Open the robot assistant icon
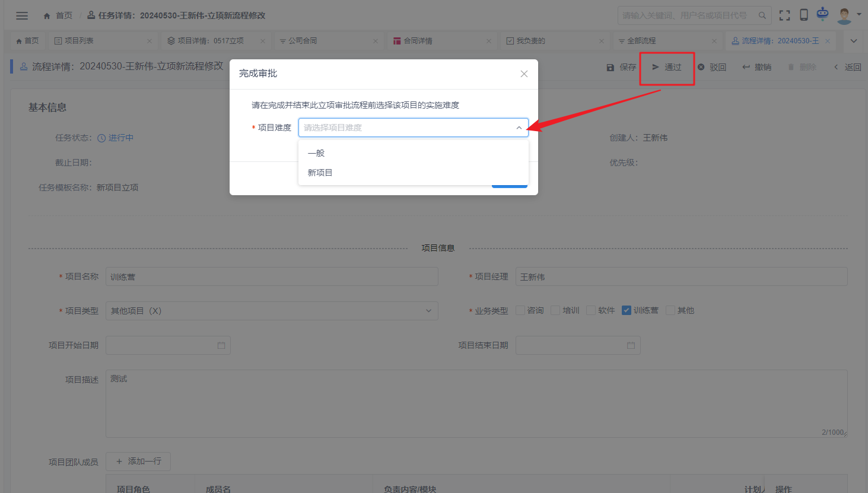 [x=822, y=14]
